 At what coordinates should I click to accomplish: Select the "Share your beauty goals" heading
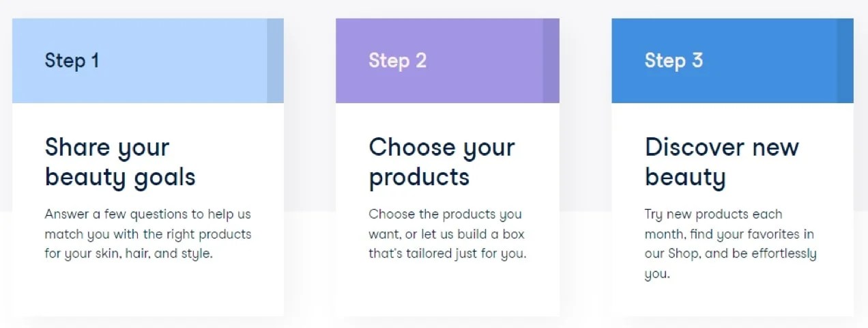coord(120,162)
